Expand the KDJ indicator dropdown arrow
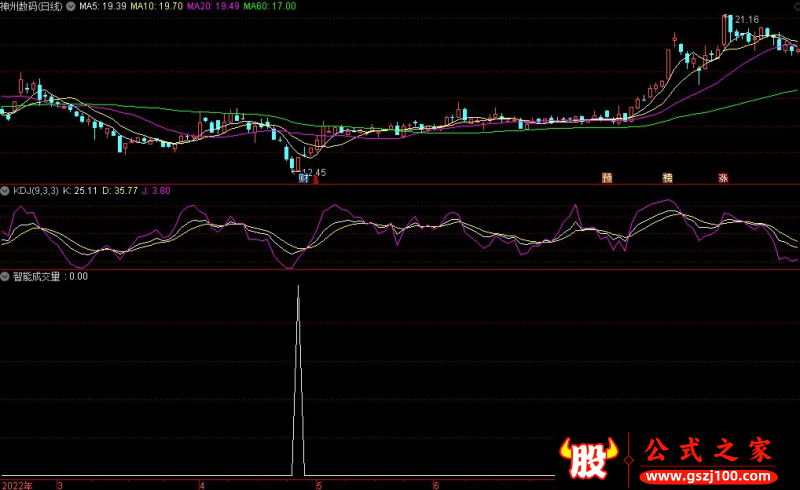800x490 pixels. (x=5, y=191)
